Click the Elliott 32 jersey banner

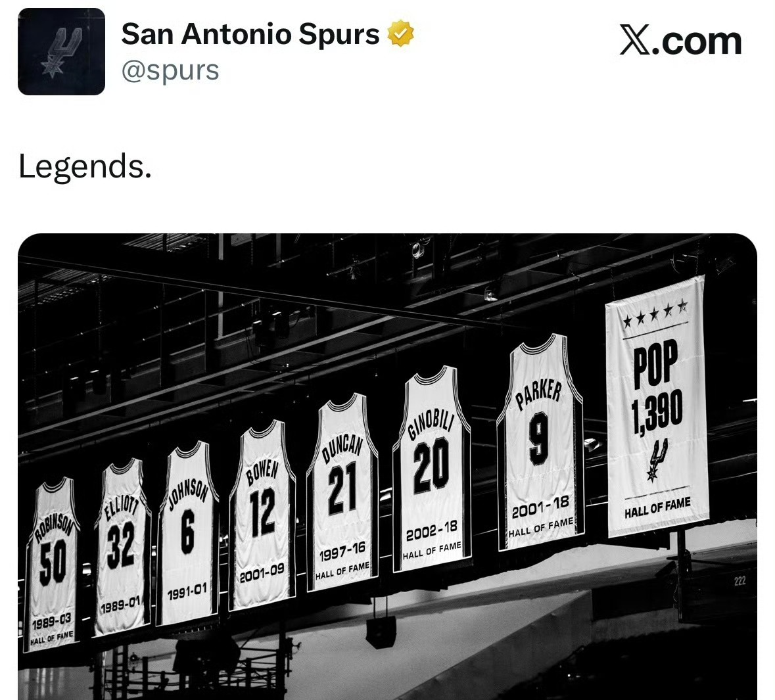pos(122,546)
